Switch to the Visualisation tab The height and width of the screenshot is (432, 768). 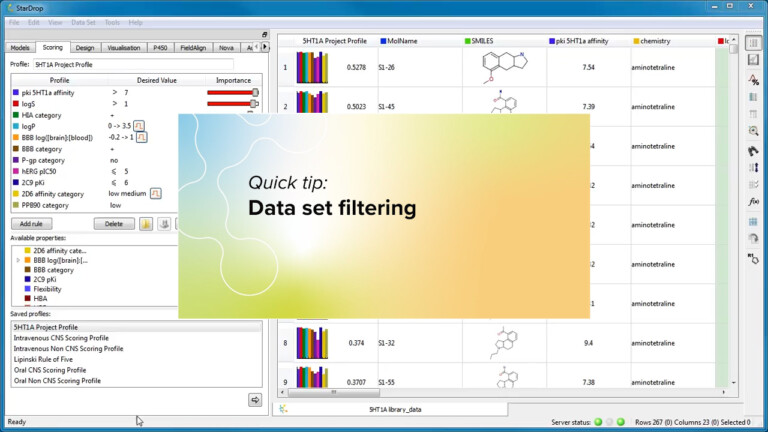point(124,48)
